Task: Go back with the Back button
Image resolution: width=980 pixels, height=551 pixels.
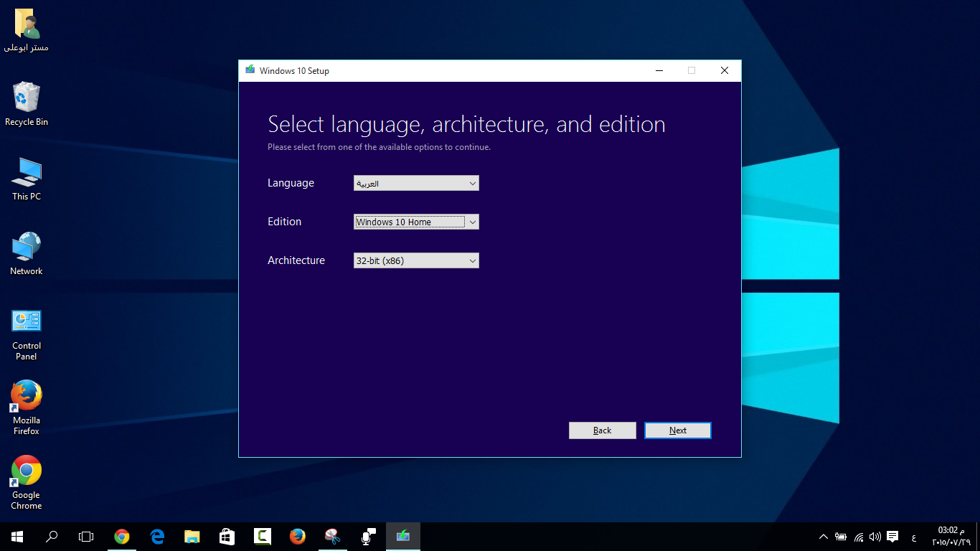Action: [x=603, y=430]
